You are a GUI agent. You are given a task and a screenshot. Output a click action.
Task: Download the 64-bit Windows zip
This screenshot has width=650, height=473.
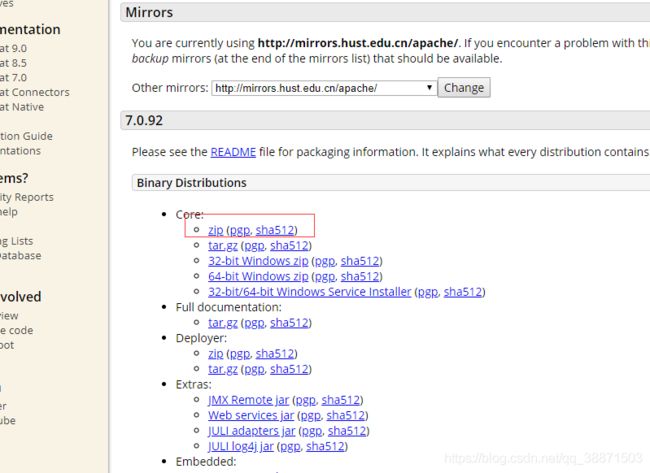(258, 276)
